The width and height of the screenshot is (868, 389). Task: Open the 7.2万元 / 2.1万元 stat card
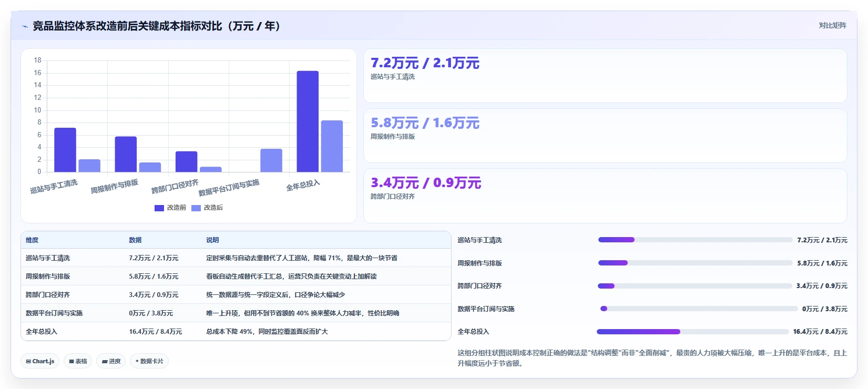coord(605,76)
